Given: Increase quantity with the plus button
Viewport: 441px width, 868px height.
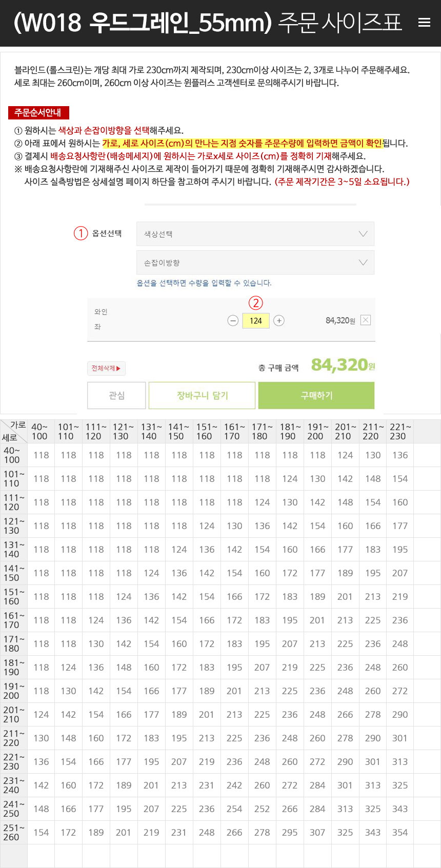Looking at the screenshot, I should tap(279, 321).
